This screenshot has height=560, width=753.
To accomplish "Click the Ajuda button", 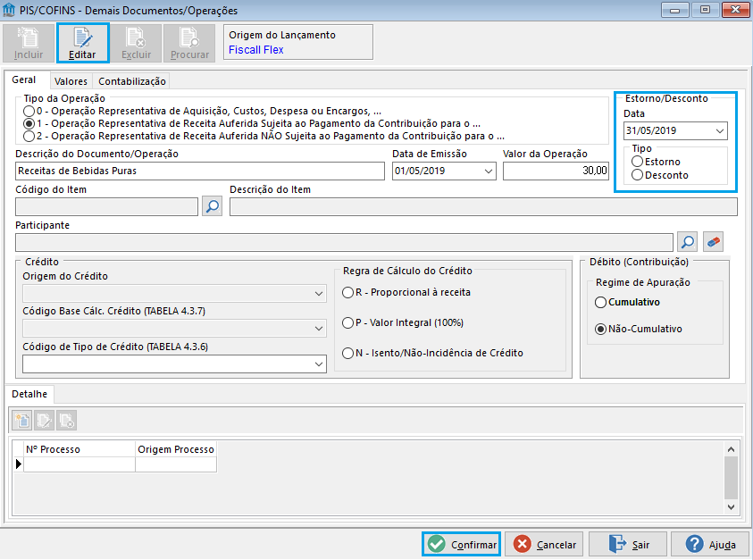I will 710,544.
